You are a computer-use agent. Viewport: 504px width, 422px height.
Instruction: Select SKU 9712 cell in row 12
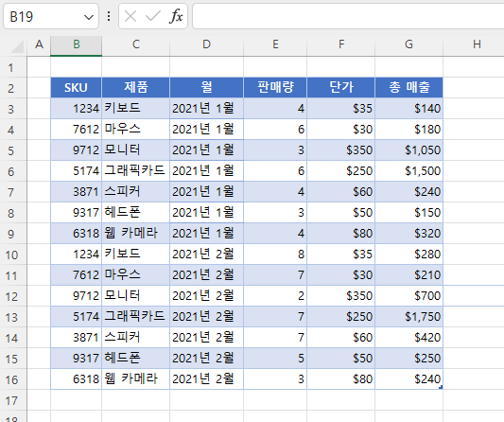click(77, 296)
